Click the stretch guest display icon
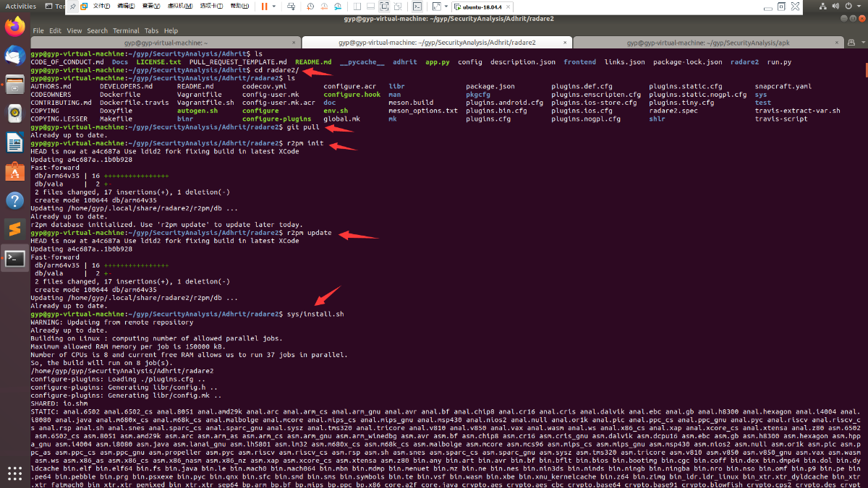Image resolution: width=868 pixels, height=488 pixels. [436, 6]
